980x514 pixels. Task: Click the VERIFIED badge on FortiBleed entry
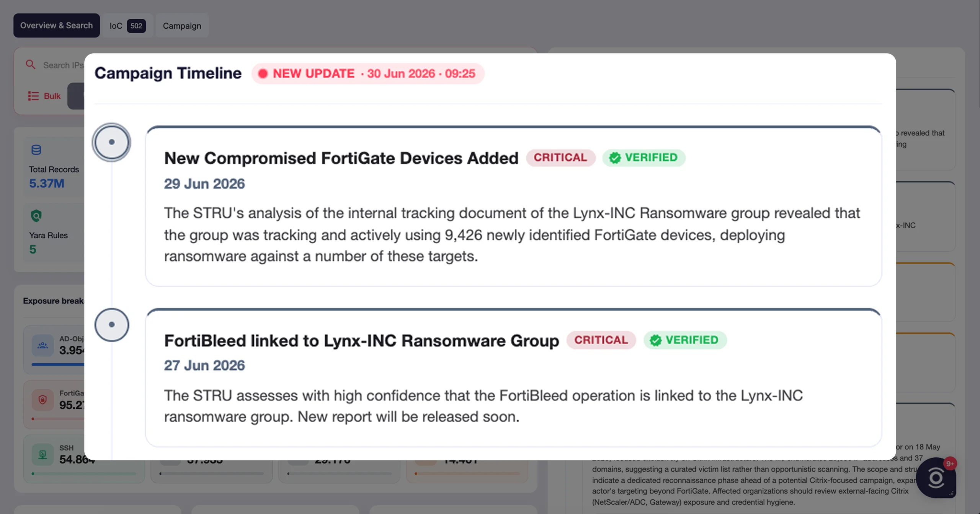click(x=685, y=340)
